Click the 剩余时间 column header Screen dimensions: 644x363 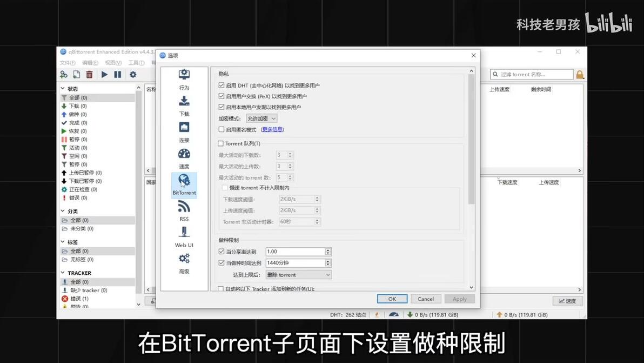click(541, 89)
